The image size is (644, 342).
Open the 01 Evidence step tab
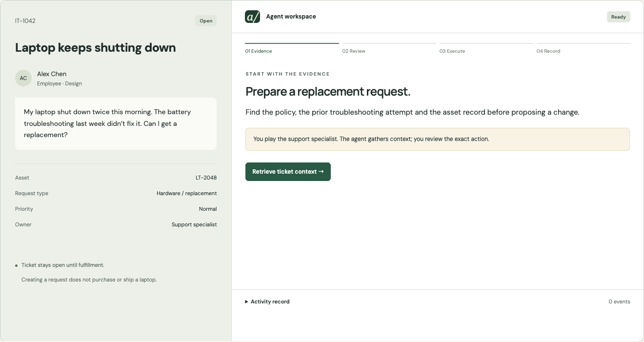[x=292, y=48]
